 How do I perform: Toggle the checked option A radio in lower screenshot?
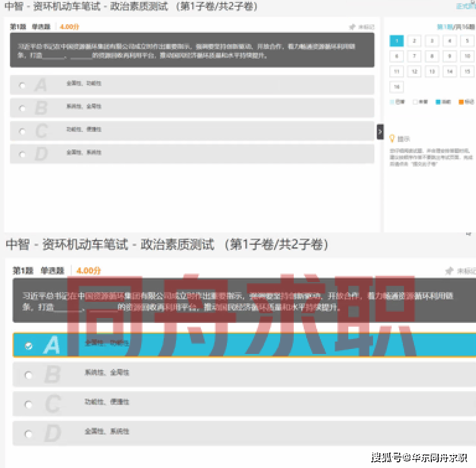pyautogui.click(x=29, y=346)
